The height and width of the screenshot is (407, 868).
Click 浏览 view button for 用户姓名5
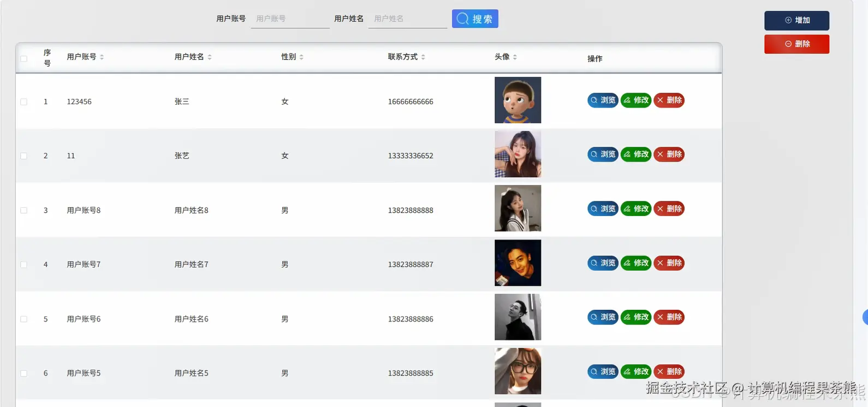(603, 372)
